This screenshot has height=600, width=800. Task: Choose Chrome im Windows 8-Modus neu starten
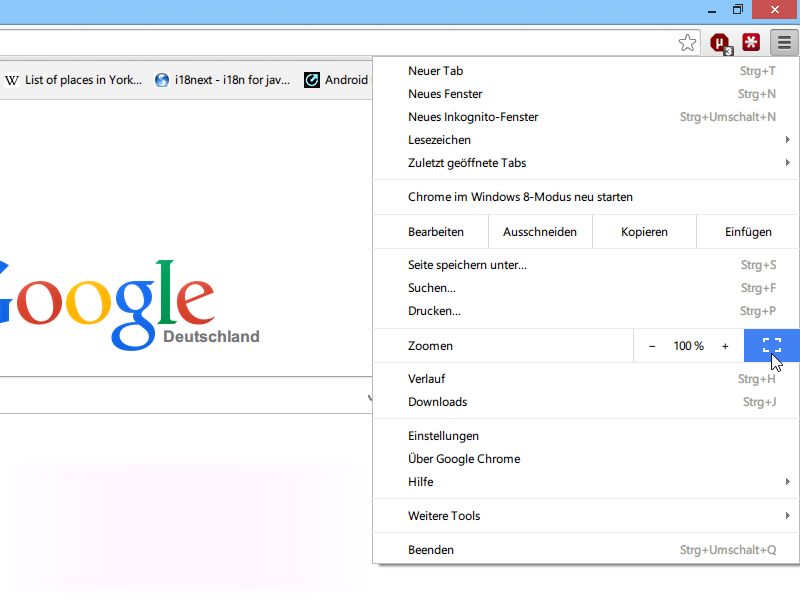[586, 197]
